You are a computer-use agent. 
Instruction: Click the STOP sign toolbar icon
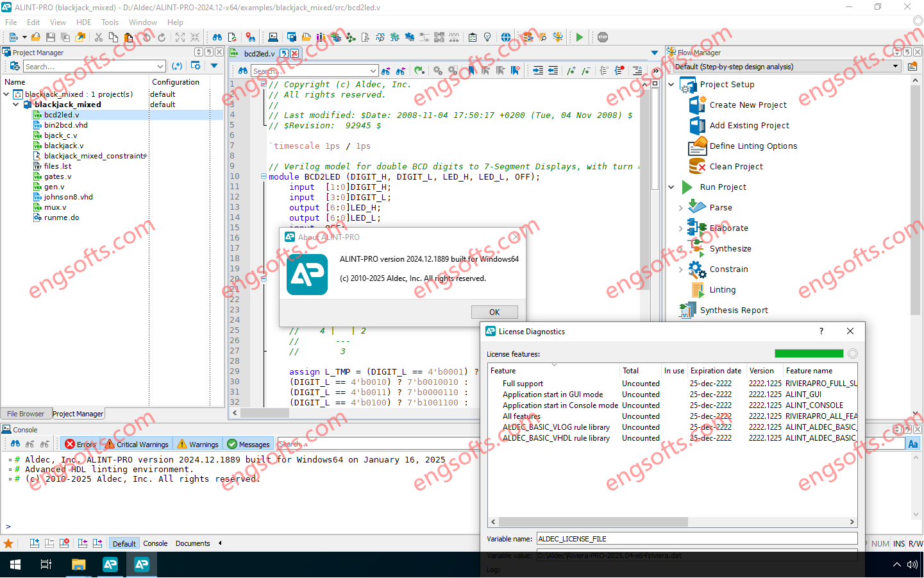(x=603, y=37)
